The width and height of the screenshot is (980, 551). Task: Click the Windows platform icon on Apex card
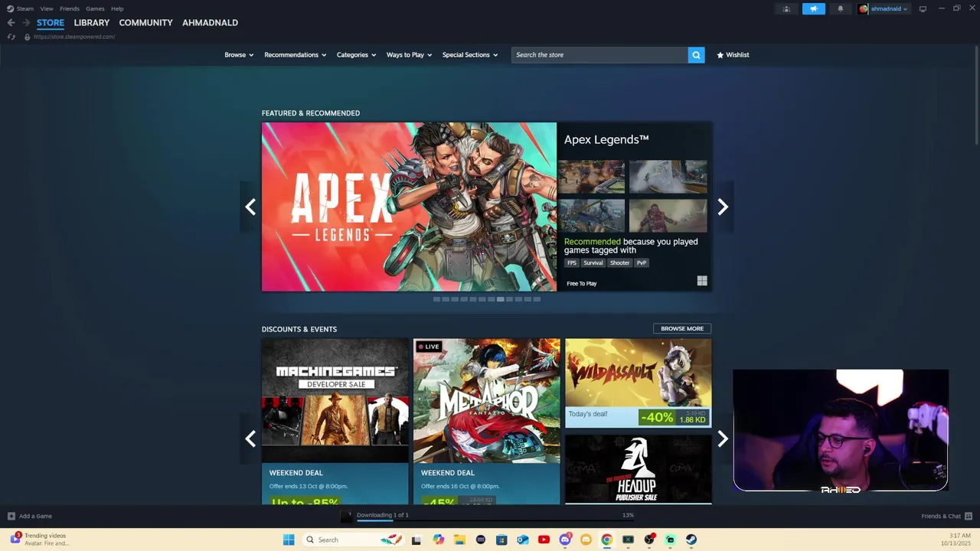coord(702,281)
